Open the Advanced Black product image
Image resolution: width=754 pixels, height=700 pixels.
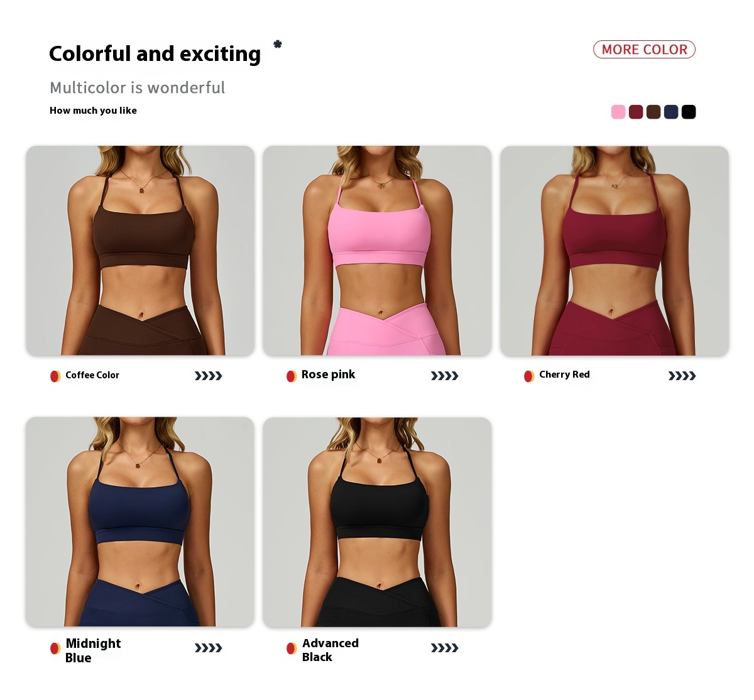point(377,522)
